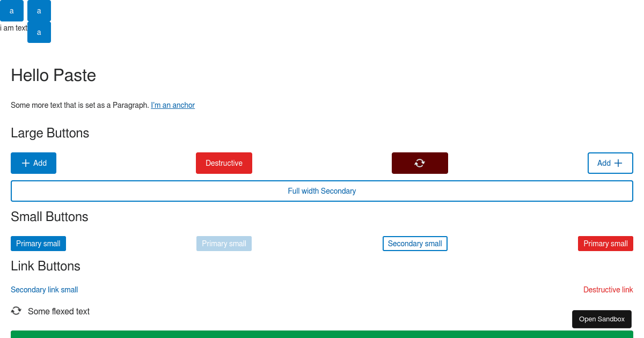This screenshot has height=338, width=644.
Task: Click the red Destructive button
Action: 224,163
